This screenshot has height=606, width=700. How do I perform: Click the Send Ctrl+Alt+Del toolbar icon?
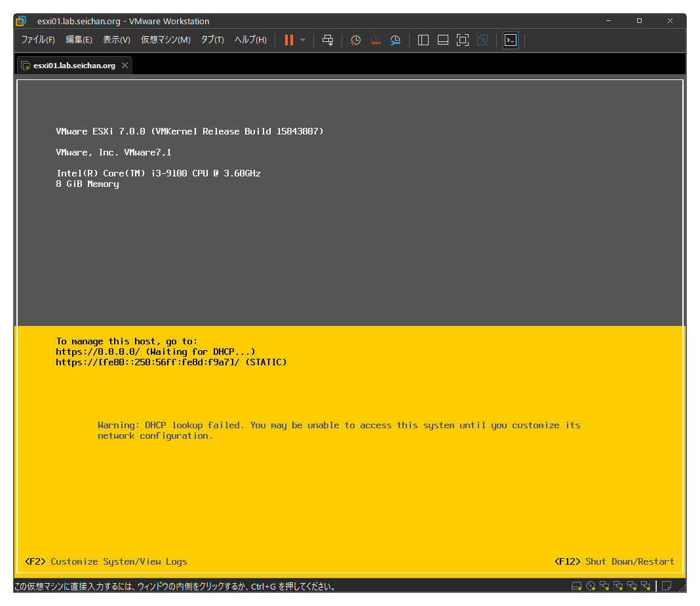click(328, 40)
